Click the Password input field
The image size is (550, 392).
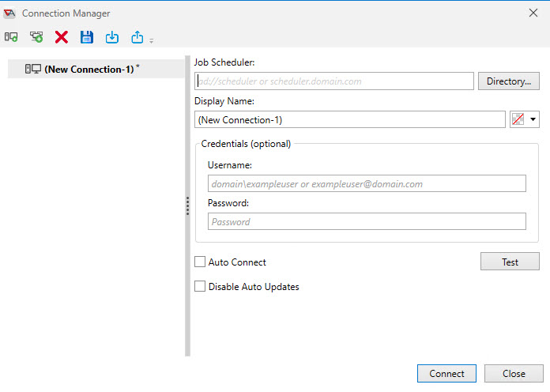[367, 221]
